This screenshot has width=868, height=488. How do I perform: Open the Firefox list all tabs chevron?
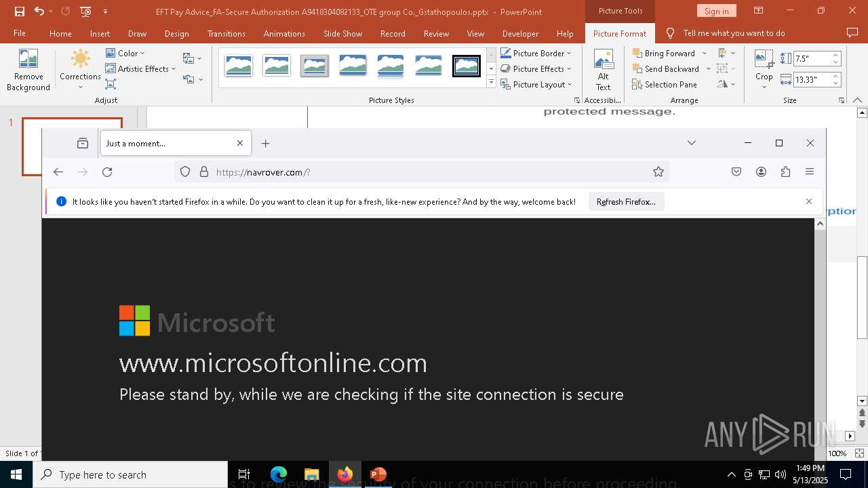pyautogui.click(x=691, y=143)
